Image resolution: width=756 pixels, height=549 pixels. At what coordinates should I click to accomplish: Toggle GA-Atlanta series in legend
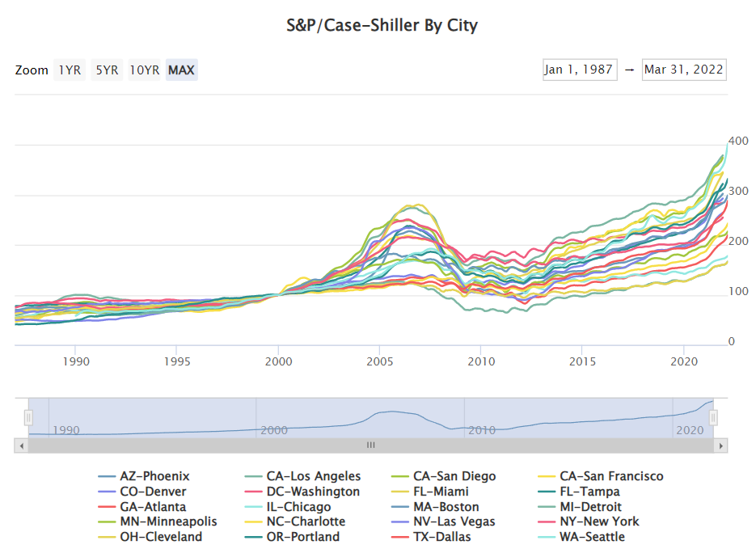(142, 507)
